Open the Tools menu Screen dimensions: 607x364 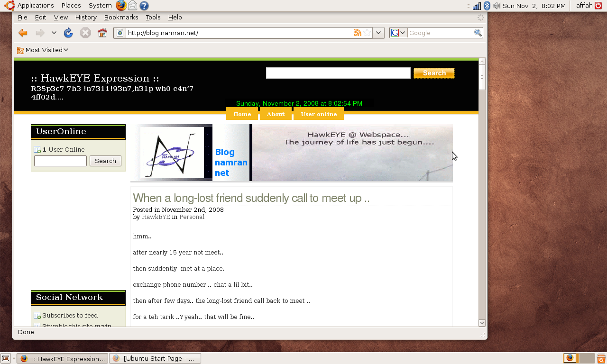153,18
